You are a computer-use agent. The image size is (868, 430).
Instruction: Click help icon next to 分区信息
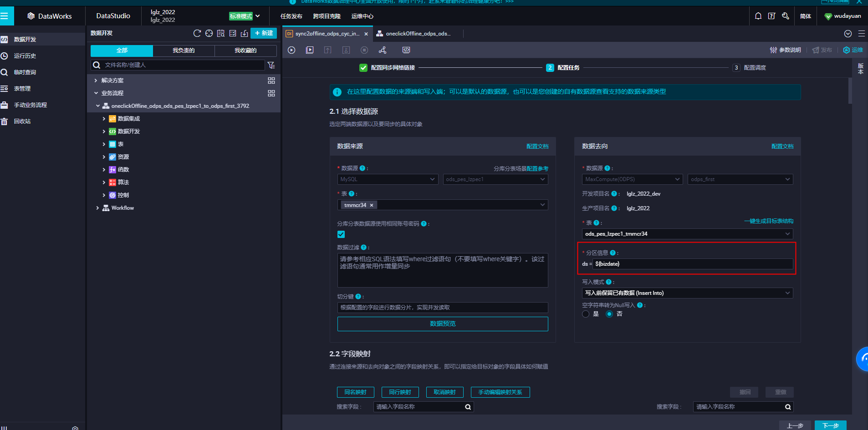click(613, 253)
